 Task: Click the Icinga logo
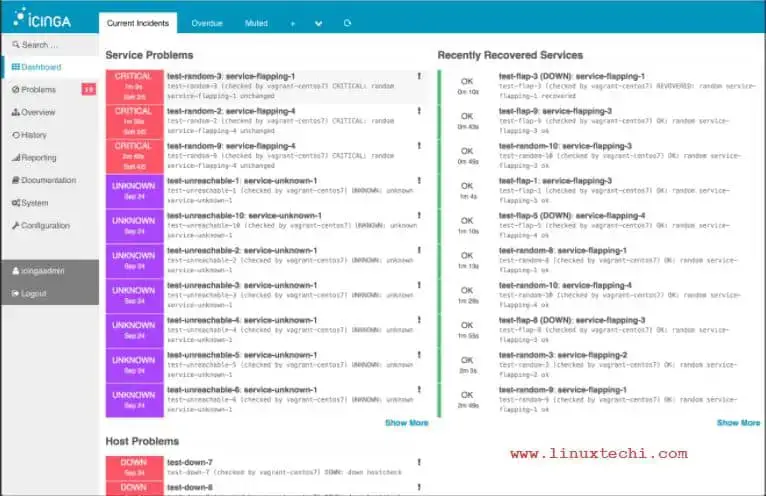tap(42, 18)
